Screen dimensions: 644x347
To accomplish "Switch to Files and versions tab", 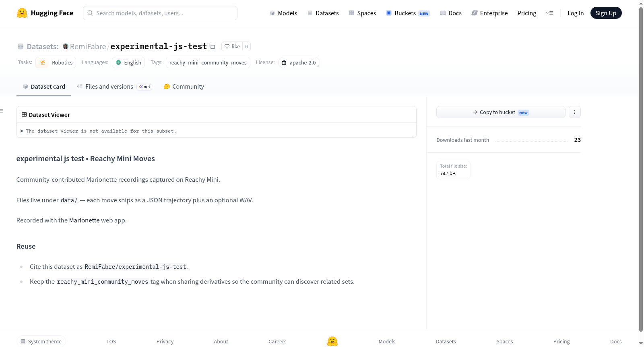I will [114, 87].
